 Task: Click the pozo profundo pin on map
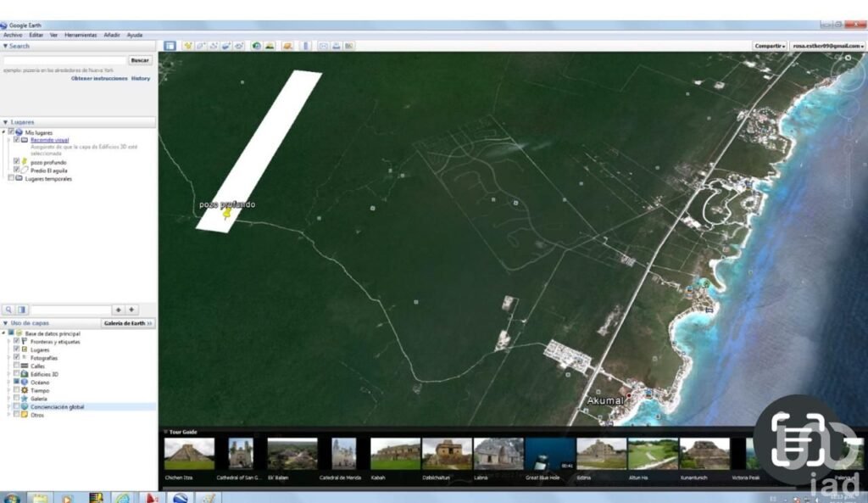click(226, 215)
